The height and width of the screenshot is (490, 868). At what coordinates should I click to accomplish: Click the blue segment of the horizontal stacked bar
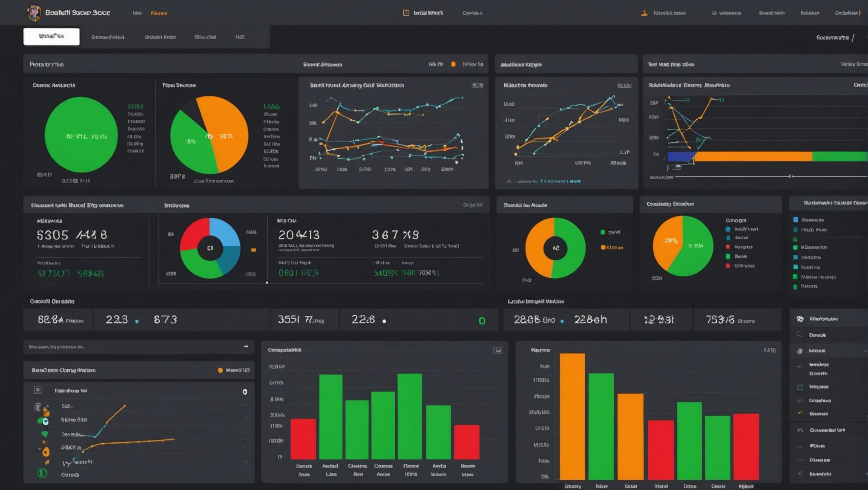pos(681,157)
